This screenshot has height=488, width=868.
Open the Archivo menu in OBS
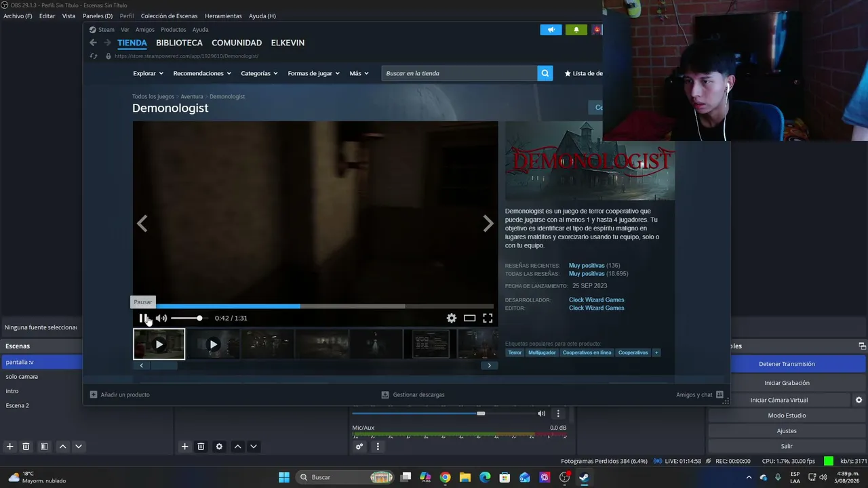(x=18, y=16)
